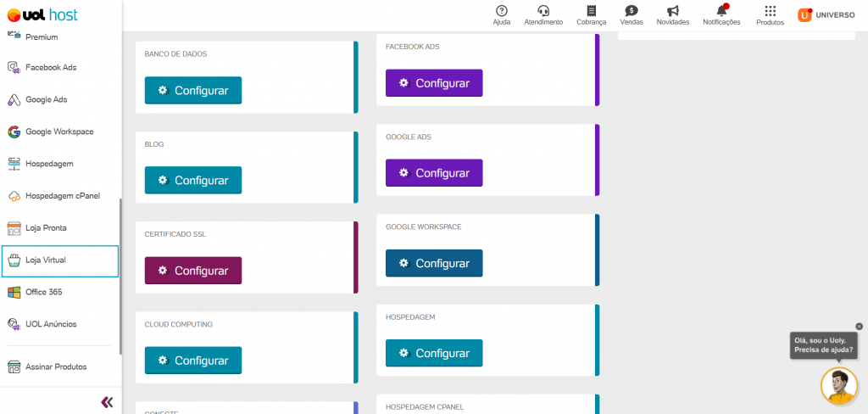Collapse the sidebar with double chevron
This screenshot has height=414, width=868.
click(x=108, y=402)
